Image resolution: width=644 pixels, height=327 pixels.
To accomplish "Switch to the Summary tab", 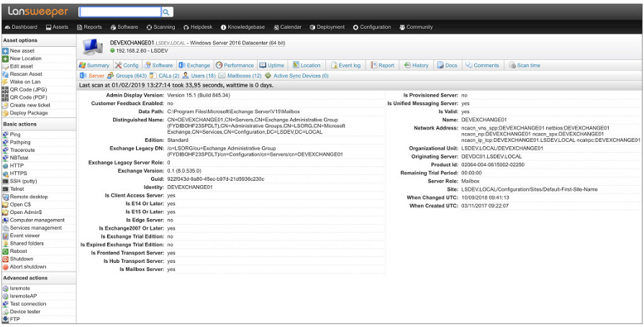I will pyautogui.click(x=94, y=66).
